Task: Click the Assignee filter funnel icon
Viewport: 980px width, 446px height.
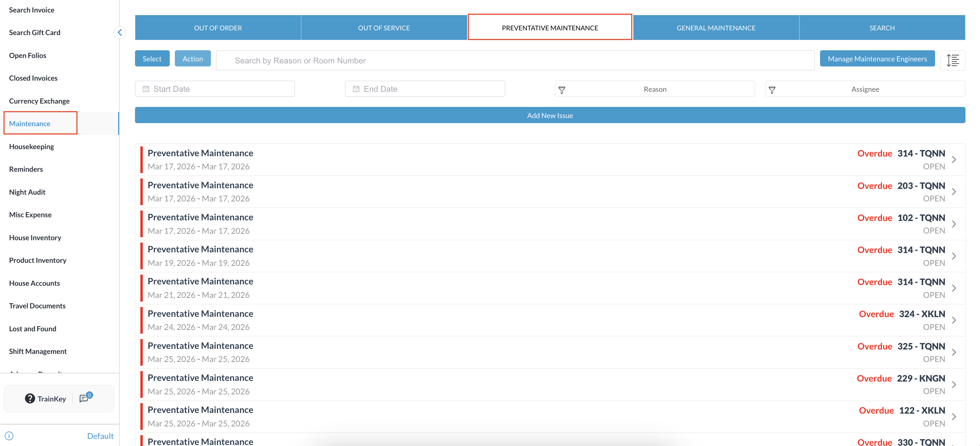Action: pyautogui.click(x=772, y=90)
